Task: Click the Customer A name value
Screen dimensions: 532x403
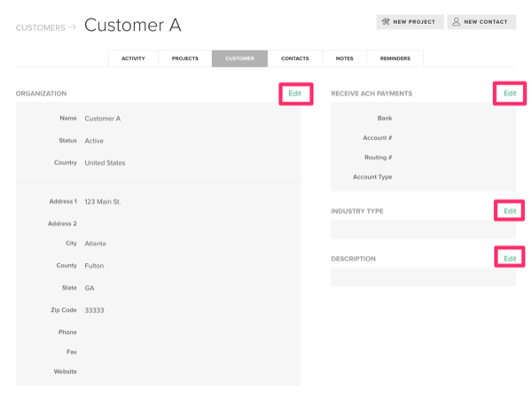Action: coord(103,119)
